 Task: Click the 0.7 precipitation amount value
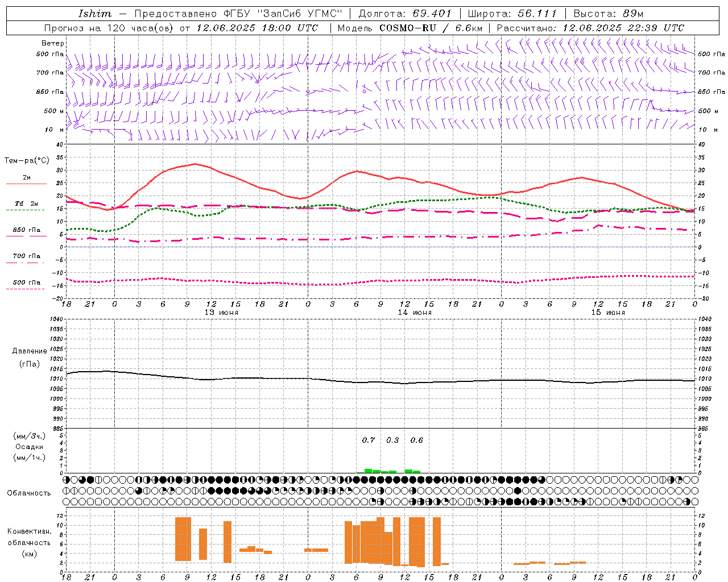(369, 440)
